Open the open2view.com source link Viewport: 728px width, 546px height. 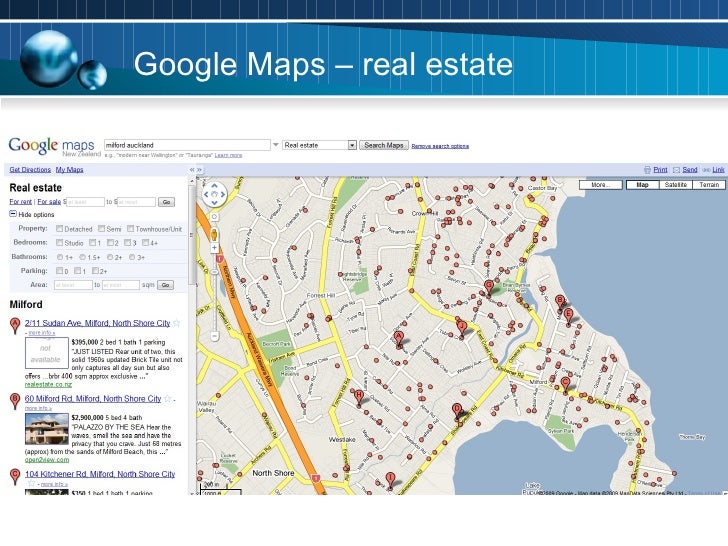[x=47, y=460]
